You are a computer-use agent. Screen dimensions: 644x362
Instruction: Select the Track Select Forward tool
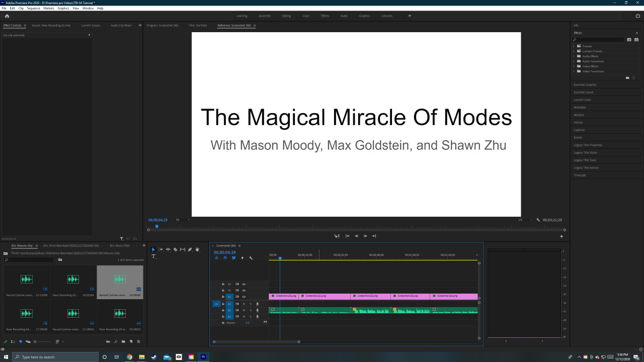tap(160, 249)
